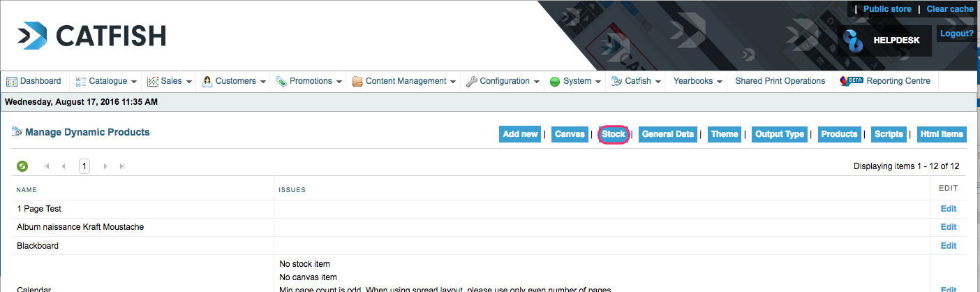Click the Add new button
Viewport: 980px width, 292px height.
click(x=520, y=134)
